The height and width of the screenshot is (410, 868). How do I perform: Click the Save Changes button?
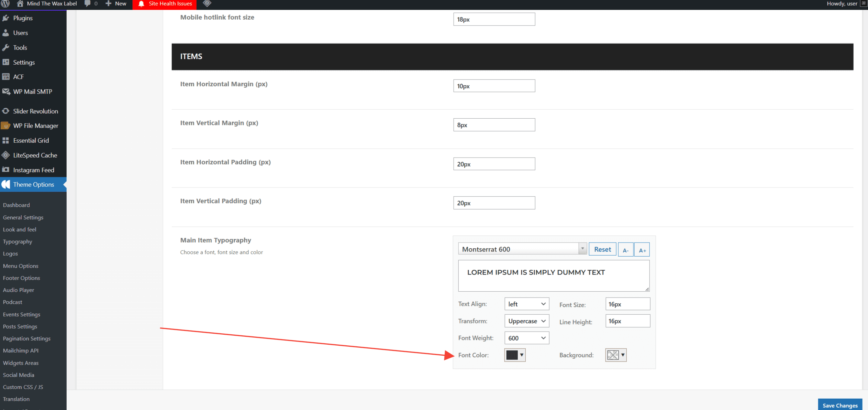840,405
